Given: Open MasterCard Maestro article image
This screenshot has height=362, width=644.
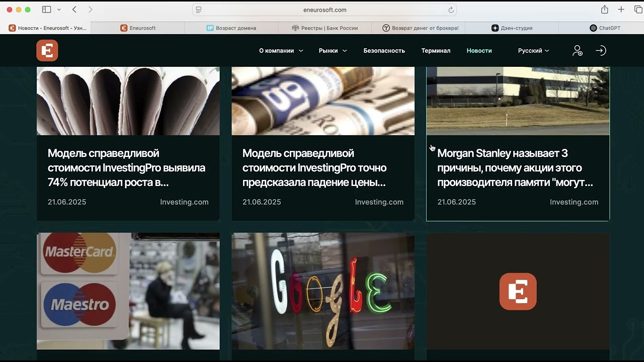Looking at the screenshot, I should 128,291.
